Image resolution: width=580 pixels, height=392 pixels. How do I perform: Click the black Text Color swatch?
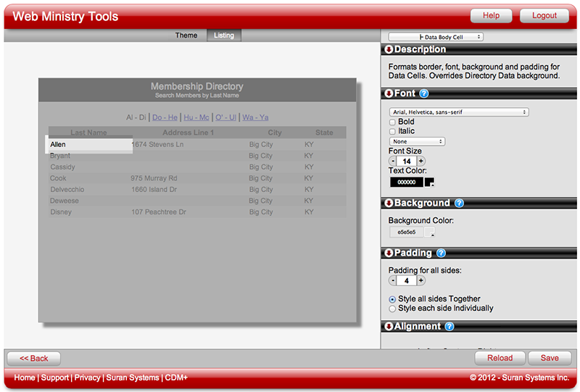407,183
